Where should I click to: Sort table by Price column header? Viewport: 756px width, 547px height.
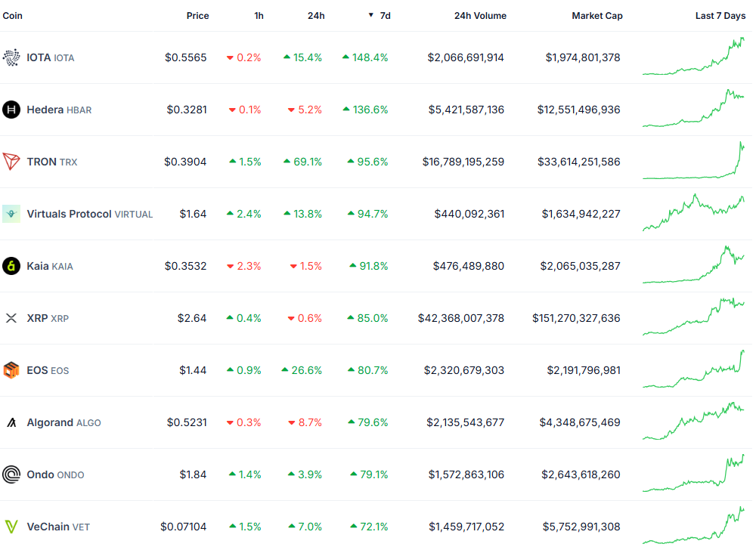[x=197, y=15]
